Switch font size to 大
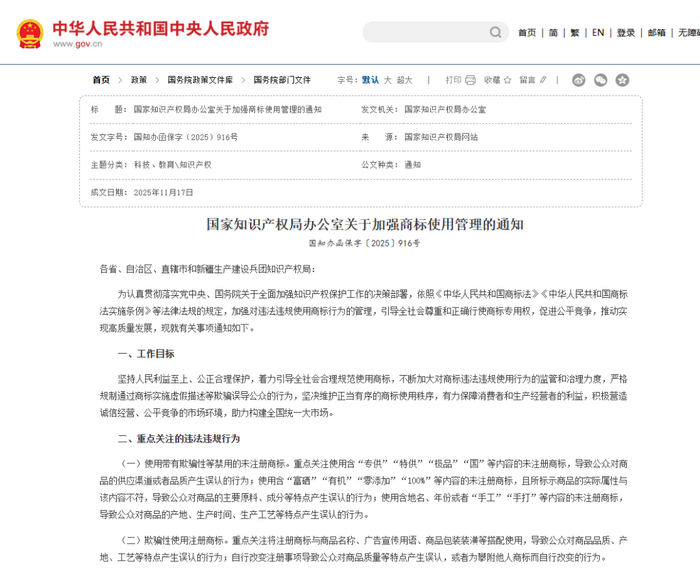700x571 pixels. (x=388, y=80)
